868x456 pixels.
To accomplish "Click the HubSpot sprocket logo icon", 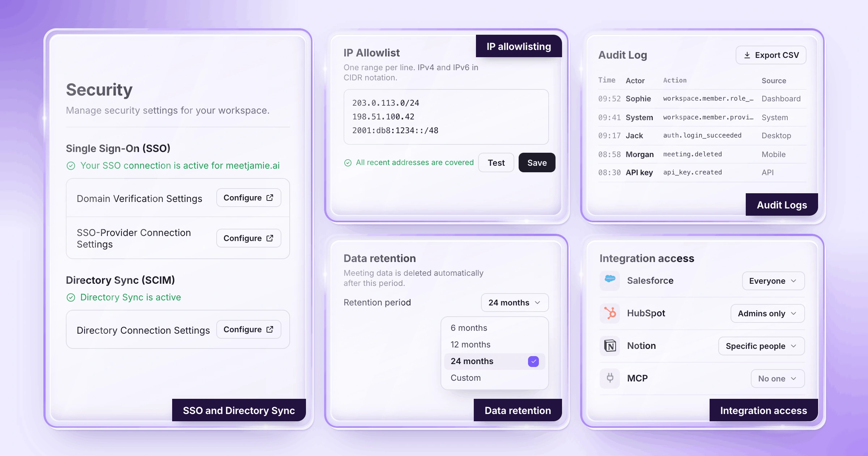I will click(610, 313).
